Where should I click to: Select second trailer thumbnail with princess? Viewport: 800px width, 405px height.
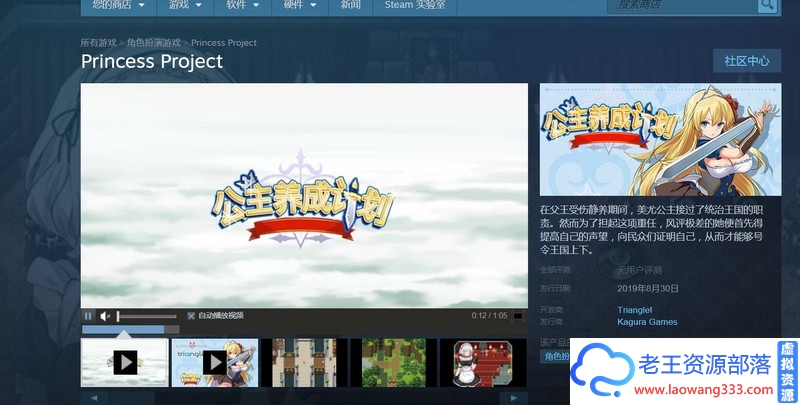[x=214, y=363]
